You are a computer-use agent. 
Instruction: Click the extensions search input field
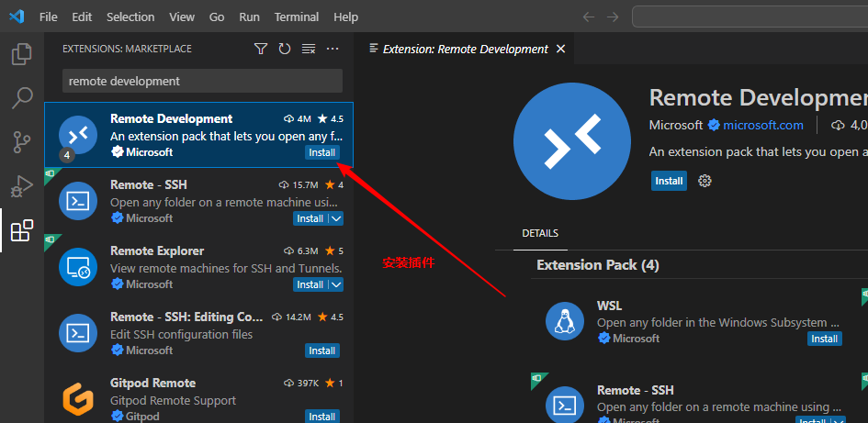click(x=202, y=81)
